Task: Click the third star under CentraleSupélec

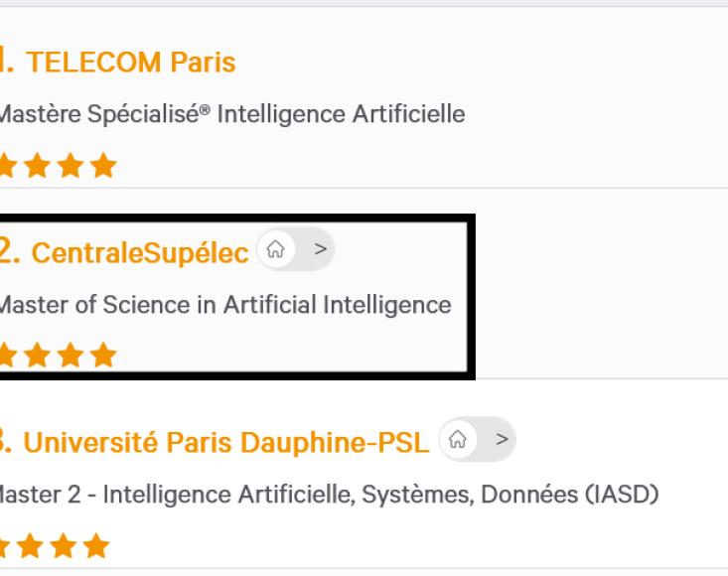Action: click(x=71, y=356)
